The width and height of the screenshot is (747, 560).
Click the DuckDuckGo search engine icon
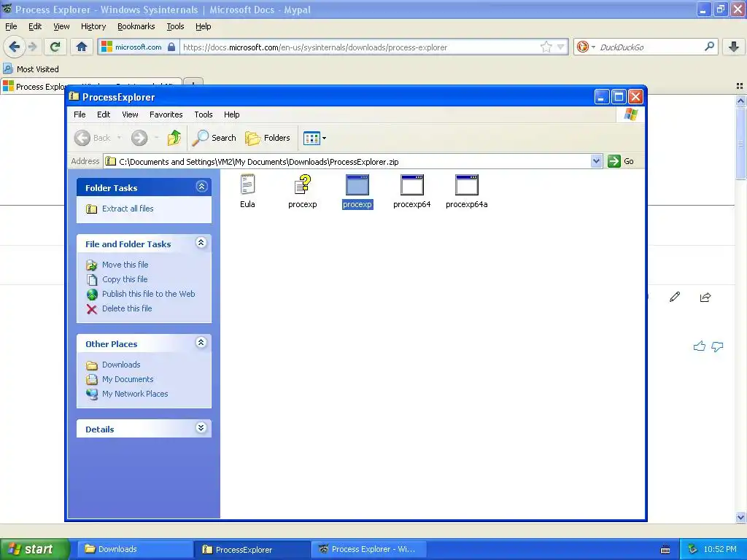[583, 47]
